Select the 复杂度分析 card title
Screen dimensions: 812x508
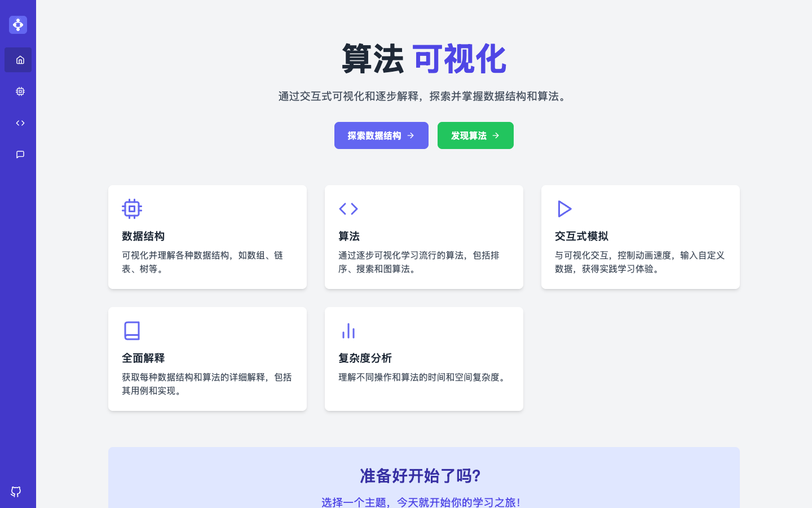[365, 358]
